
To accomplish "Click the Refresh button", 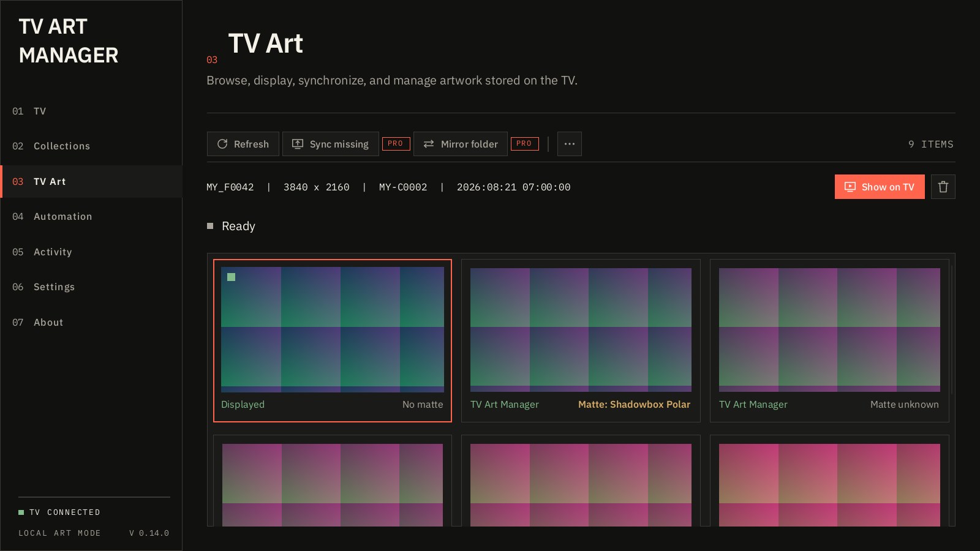I will click(243, 144).
